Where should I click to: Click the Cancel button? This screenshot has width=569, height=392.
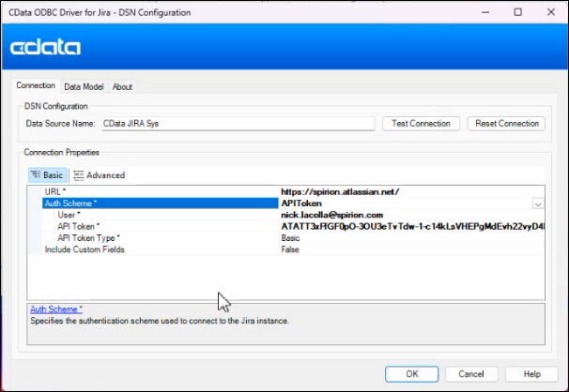471,374
